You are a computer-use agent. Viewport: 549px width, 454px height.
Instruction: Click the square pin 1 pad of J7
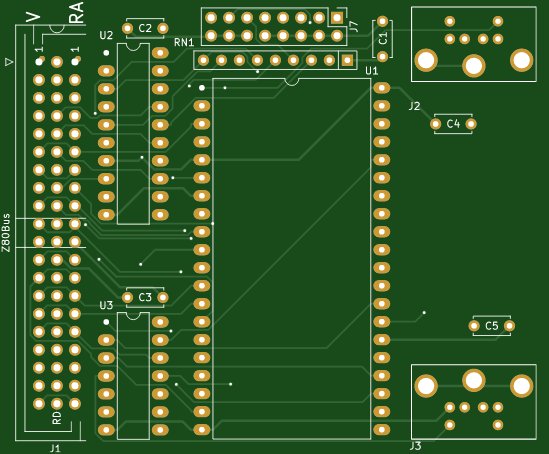337,18
